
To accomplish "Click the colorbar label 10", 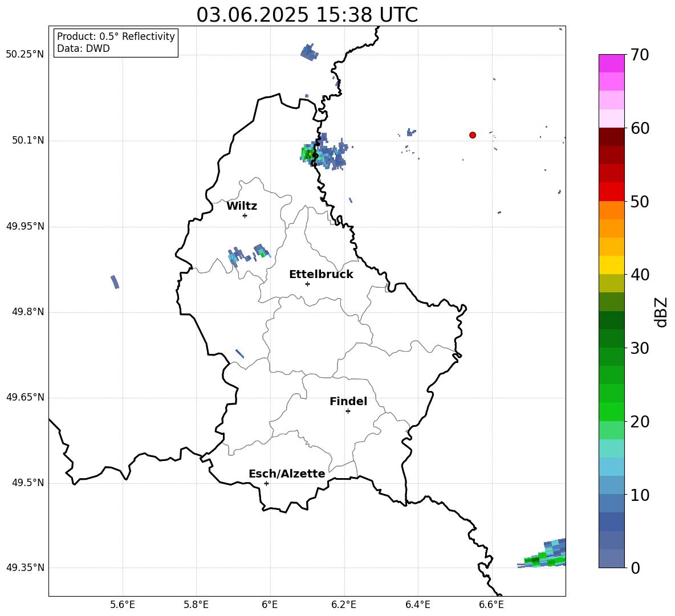I will 640,495.
